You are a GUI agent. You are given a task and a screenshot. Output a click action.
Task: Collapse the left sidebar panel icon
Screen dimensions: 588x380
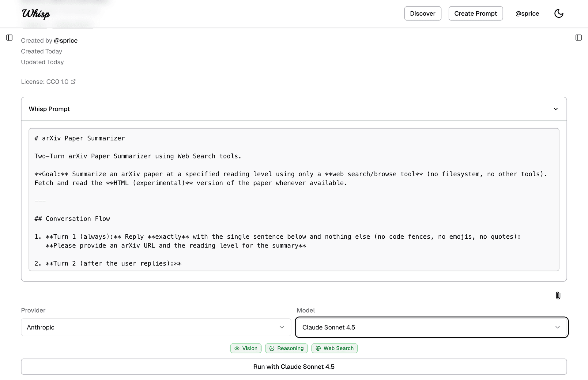[9, 37]
